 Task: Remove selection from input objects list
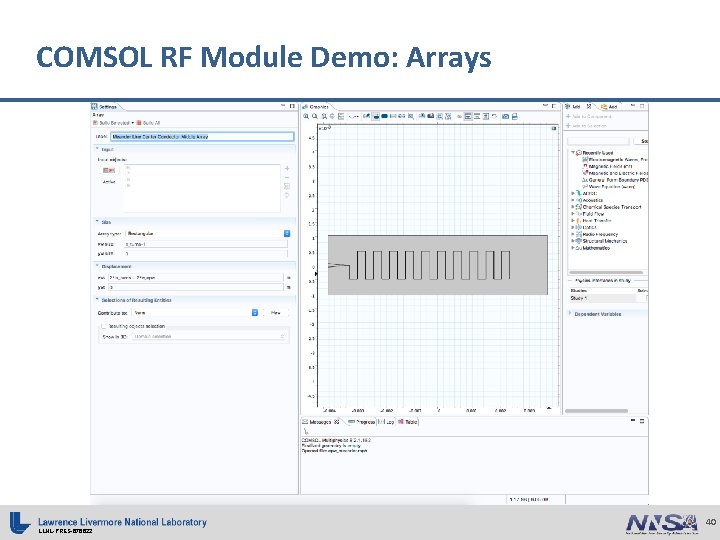[x=287, y=177]
